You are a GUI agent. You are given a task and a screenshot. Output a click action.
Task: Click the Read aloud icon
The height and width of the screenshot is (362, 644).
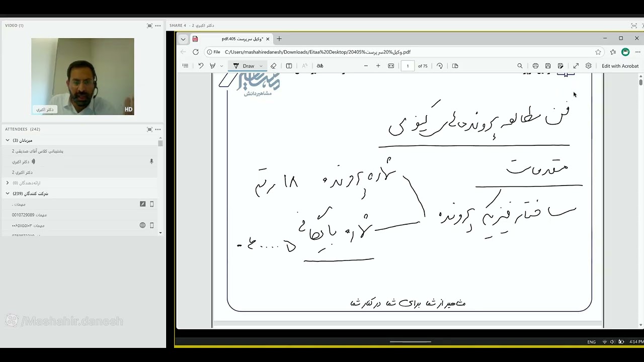(x=304, y=66)
